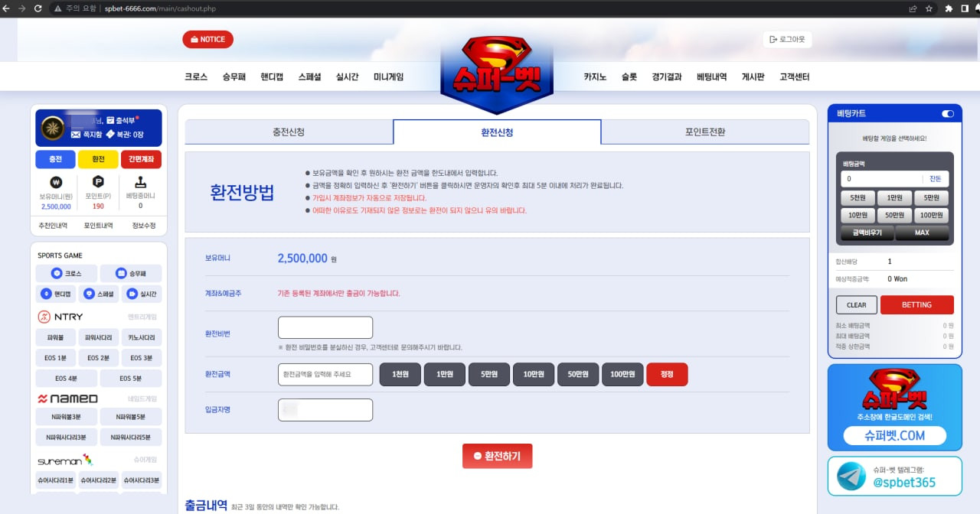Switch to the 충전신청 tab

(x=289, y=132)
